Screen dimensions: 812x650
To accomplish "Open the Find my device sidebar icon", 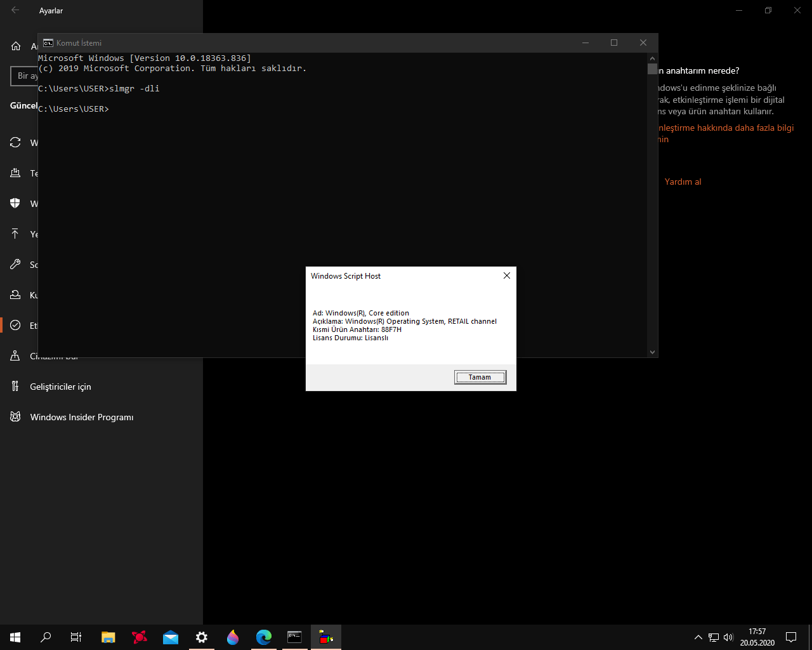I will (x=15, y=356).
